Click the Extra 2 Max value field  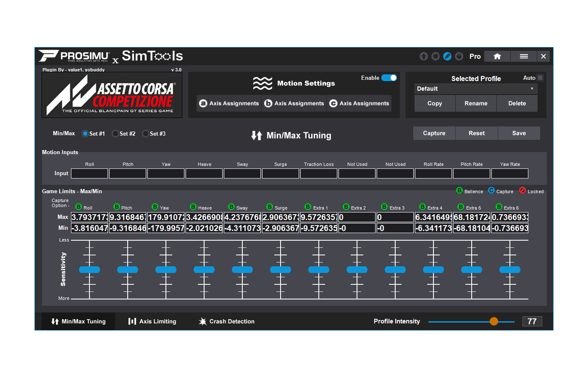[x=357, y=217]
